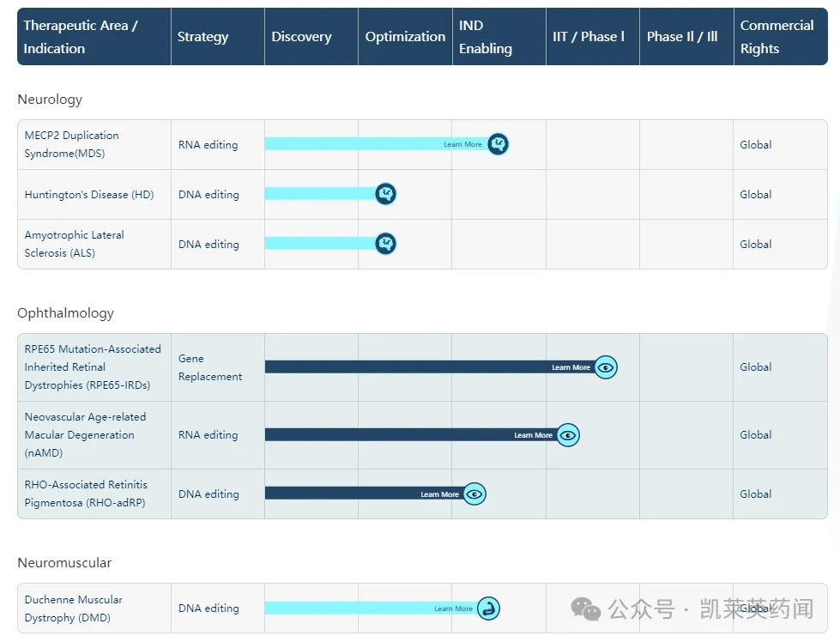Click the brain icon on MECP2 Duplication Syndrome bar
The height and width of the screenshot is (642, 840).
(498, 144)
